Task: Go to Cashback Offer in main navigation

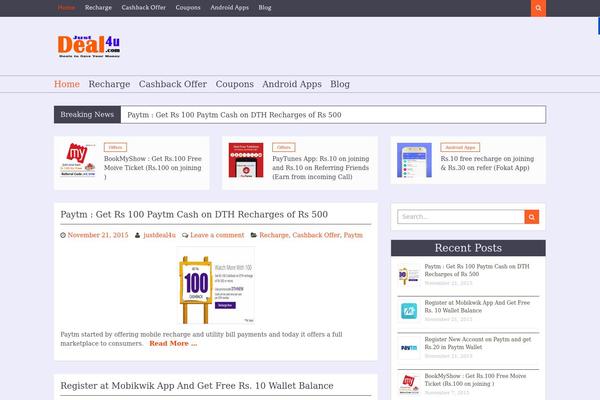Action: 173,84
